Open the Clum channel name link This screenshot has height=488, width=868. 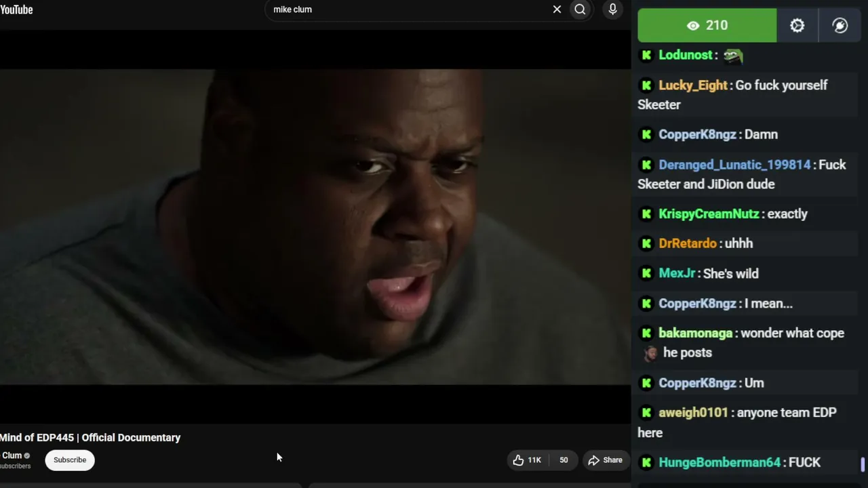tap(12, 455)
